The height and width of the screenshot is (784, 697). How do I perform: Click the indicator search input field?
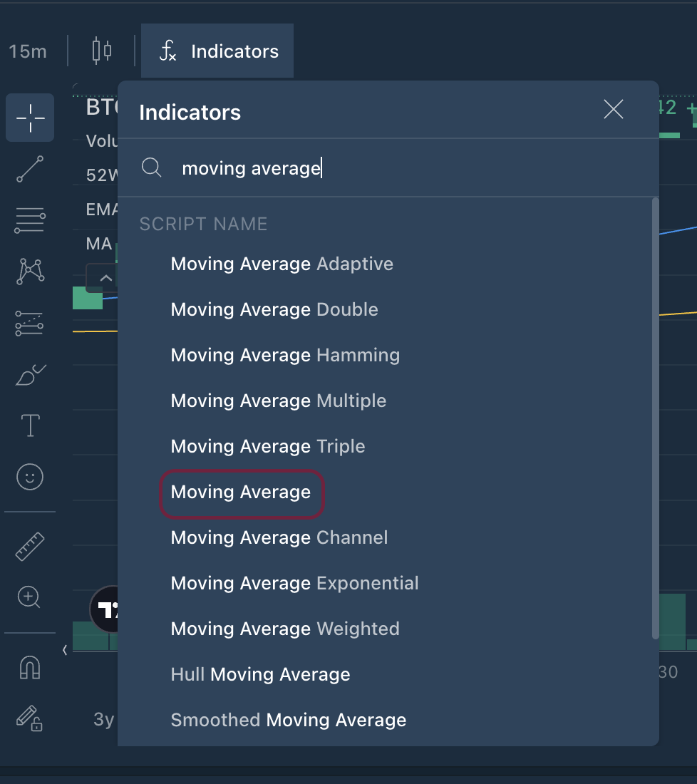coord(399,168)
